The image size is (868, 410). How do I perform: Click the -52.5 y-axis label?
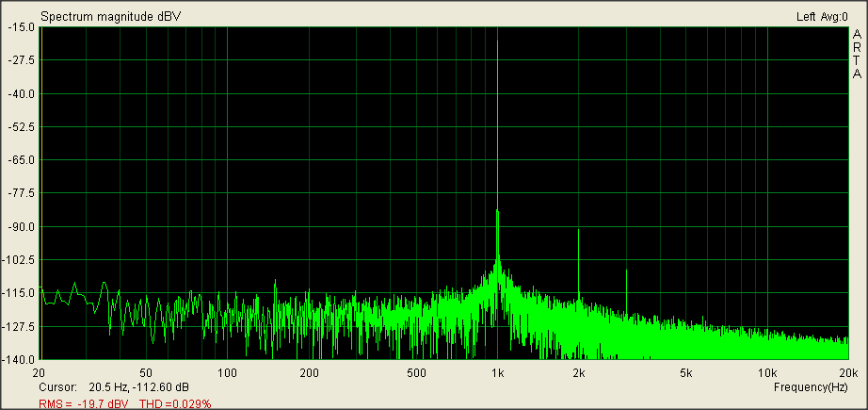(23, 127)
